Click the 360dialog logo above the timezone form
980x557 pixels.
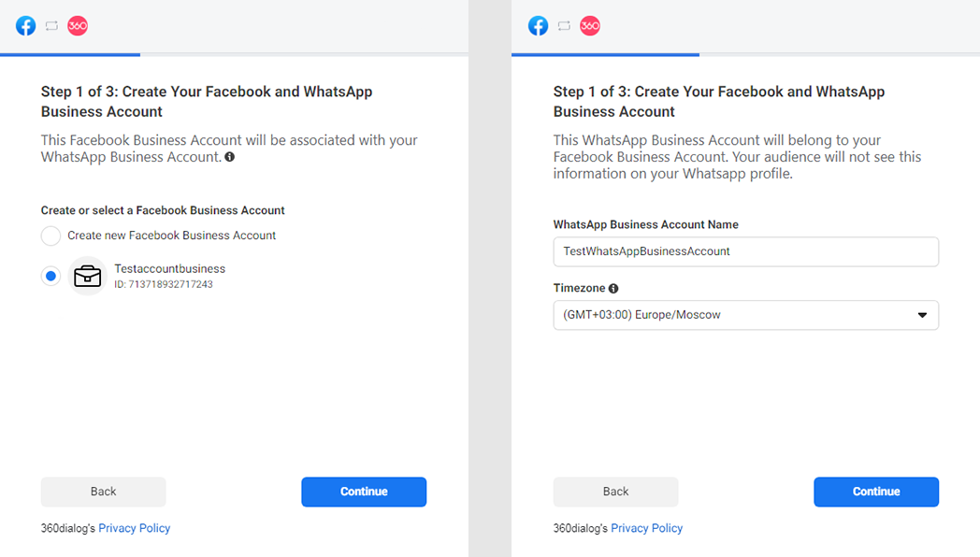point(590,26)
